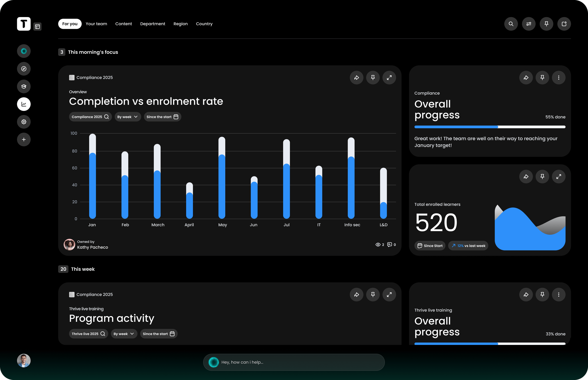Viewport: 588px width, 380px height.
Task: Click the Since Start button on learners card
Action: coord(430,246)
